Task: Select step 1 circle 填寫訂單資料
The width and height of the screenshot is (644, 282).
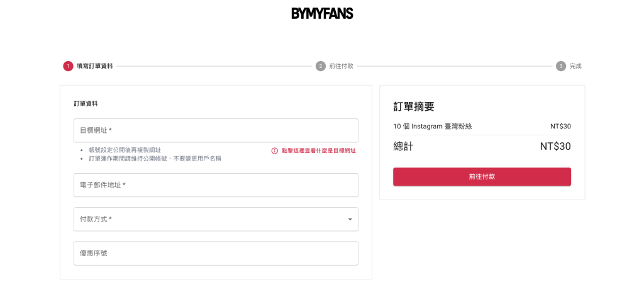Action: 68,66
